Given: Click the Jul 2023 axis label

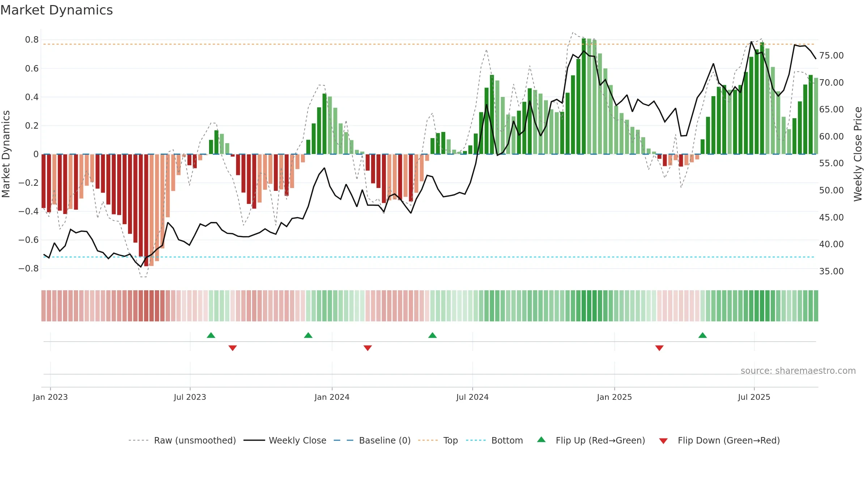Looking at the screenshot, I should tap(190, 397).
